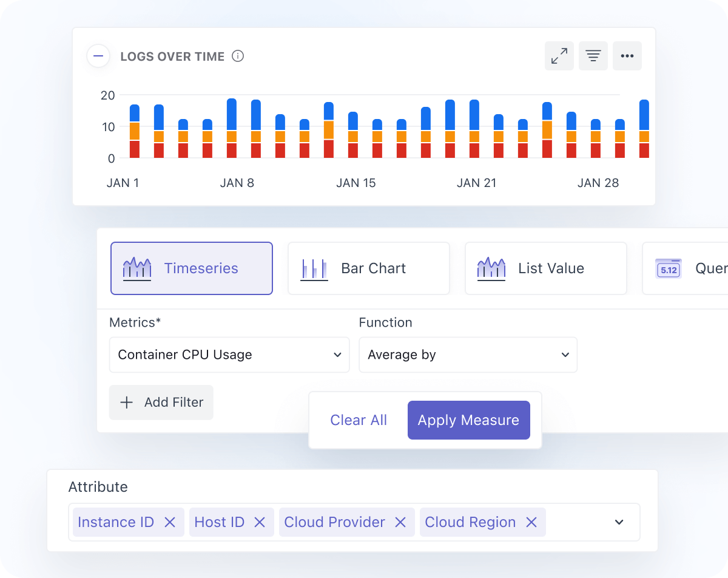
Task: Remove the Cloud Provider attribute tag
Action: (x=400, y=522)
